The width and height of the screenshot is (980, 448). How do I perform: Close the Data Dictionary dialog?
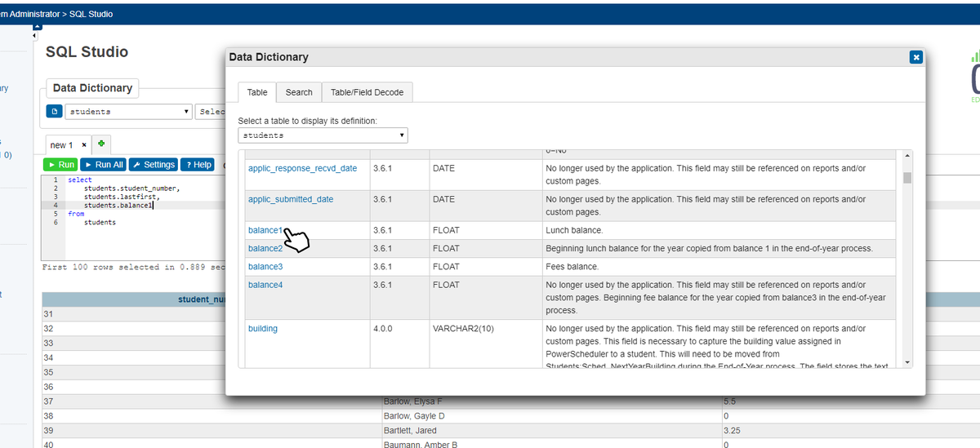tap(916, 57)
